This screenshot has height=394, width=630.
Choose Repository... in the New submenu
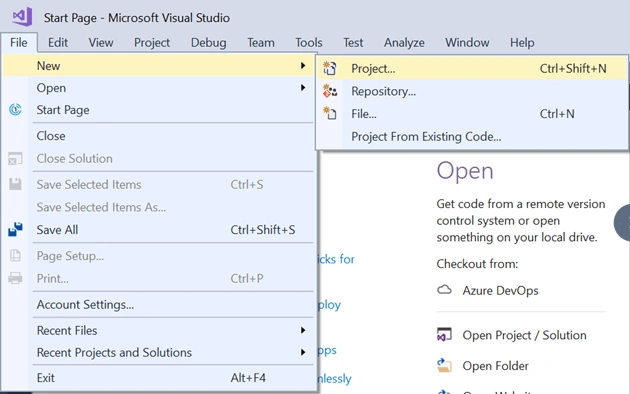pyautogui.click(x=472, y=91)
